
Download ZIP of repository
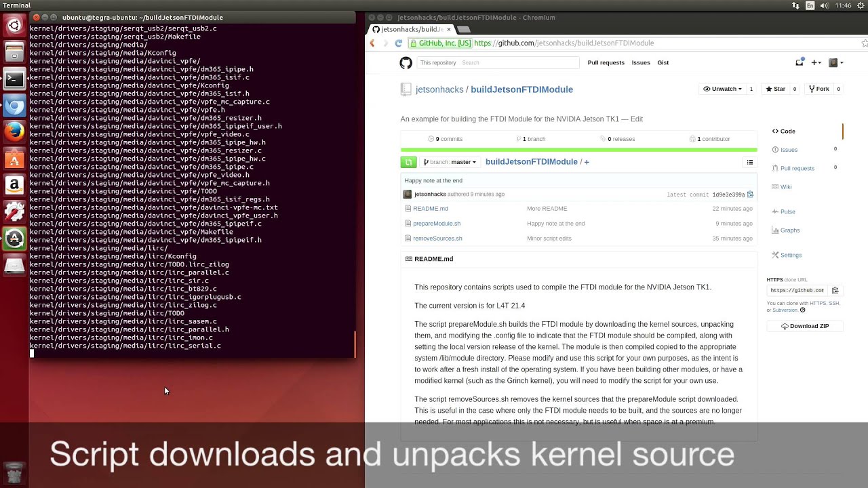point(805,326)
